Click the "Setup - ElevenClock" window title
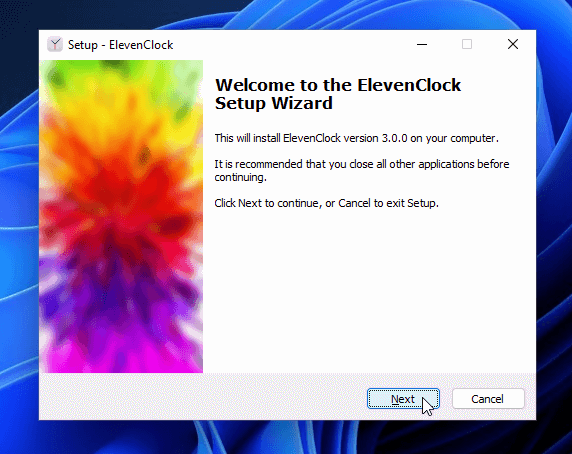 120,45
